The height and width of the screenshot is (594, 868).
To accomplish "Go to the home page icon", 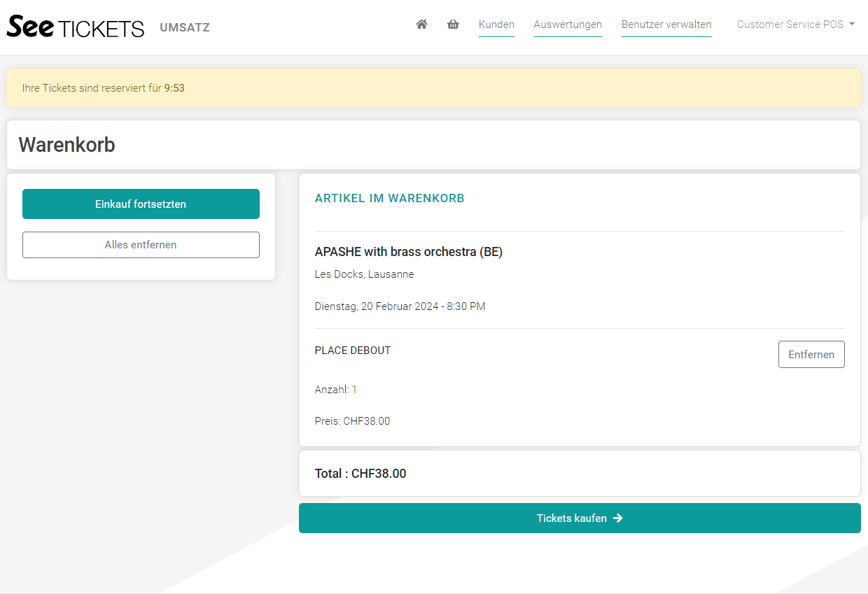I will [x=421, y=24].
